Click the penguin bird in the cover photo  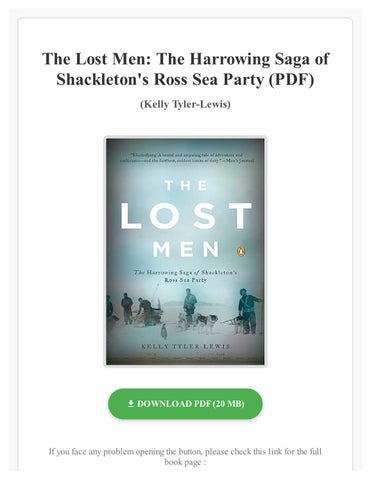(x=164, y=332)
